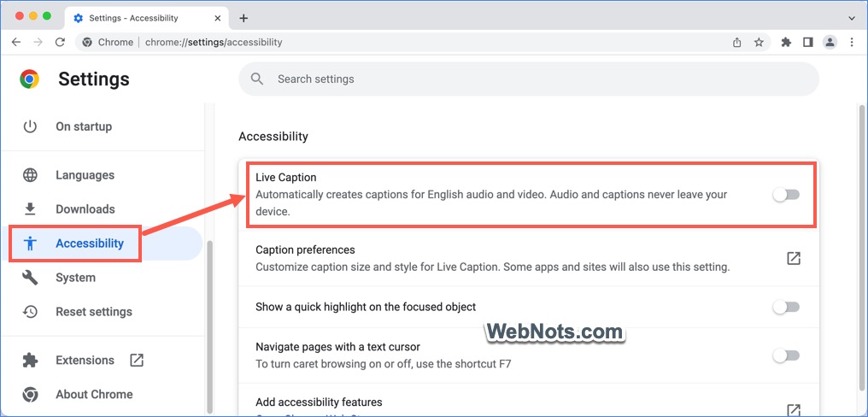Go to Downloads settings section

click(85, 209)
